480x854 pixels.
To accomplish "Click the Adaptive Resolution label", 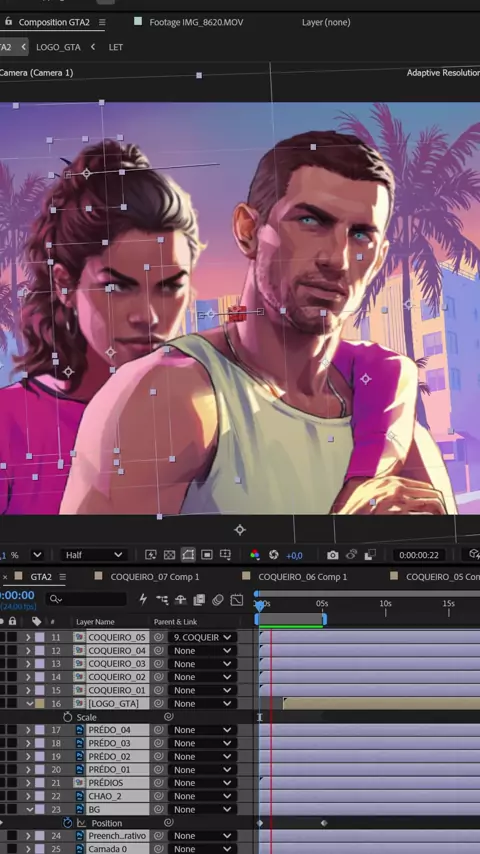I will pyautogui.click(x=443, y=72).
